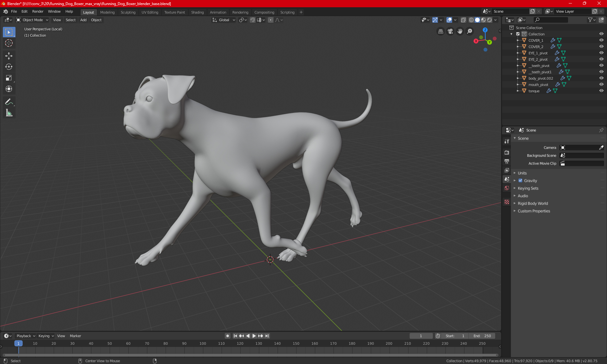Image resolution: width=607 pixels, height=364 pixels.
Task: Expand the Units panel
Action: pos(522,173)
